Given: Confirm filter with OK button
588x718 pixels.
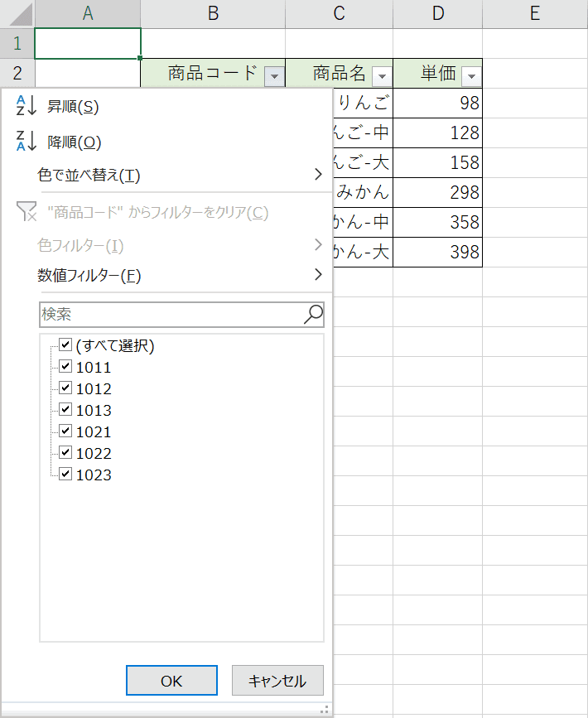Looking at the screenshot, I should tap(171, 681).
